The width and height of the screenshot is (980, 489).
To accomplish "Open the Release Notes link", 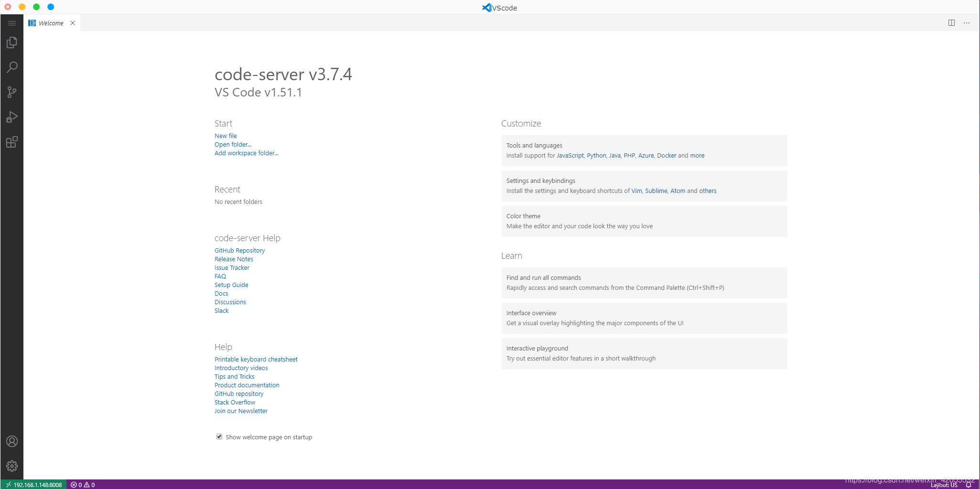I will [234, 259].
